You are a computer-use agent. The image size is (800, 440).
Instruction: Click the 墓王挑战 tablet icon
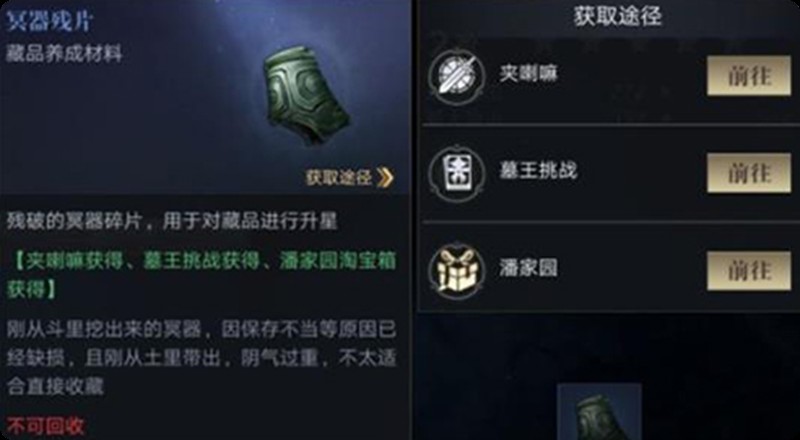[456, 173]
